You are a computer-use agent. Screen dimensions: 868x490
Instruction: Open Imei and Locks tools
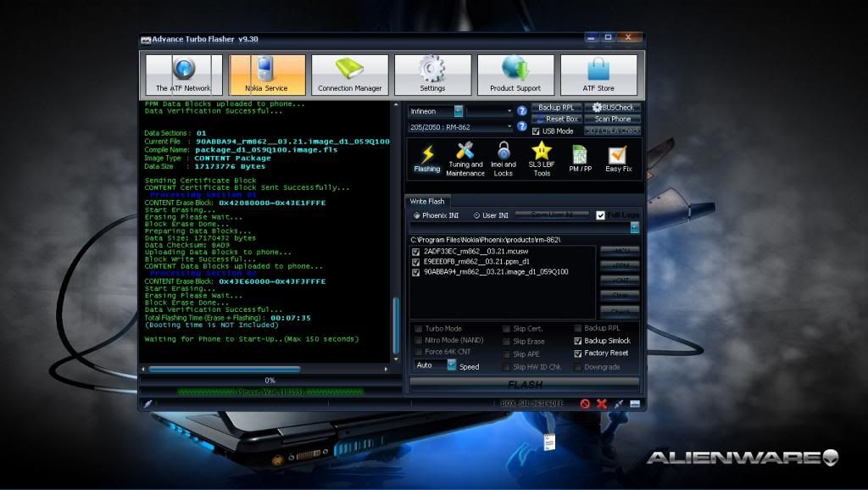click(x=503, y=159)
